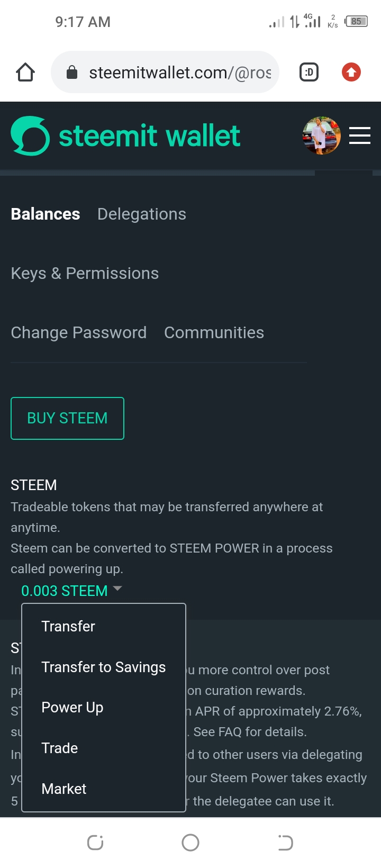Open the Delegations tab
Image resolution: width=381 pixels, height=868 pixels.
point(142,214)
